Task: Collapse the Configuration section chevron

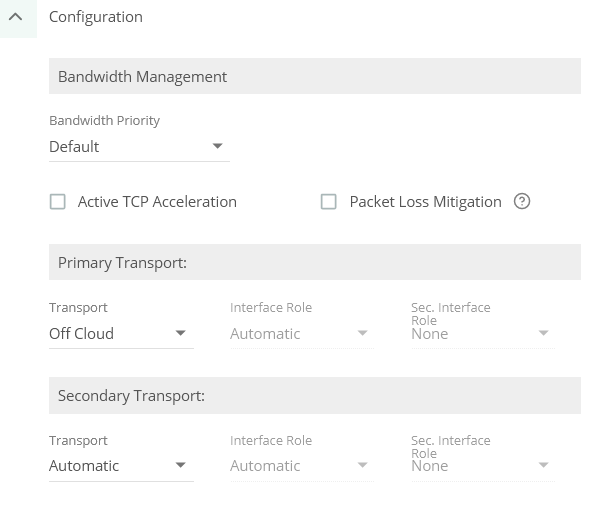Action: (x=16, y=17)
